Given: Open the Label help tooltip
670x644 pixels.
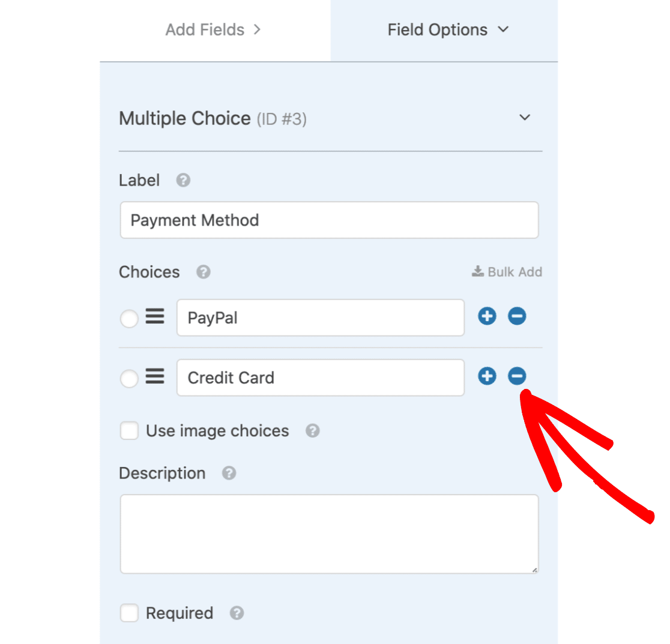Looking at the screenshot, I should pyautogui.click(x=183, y=180).
